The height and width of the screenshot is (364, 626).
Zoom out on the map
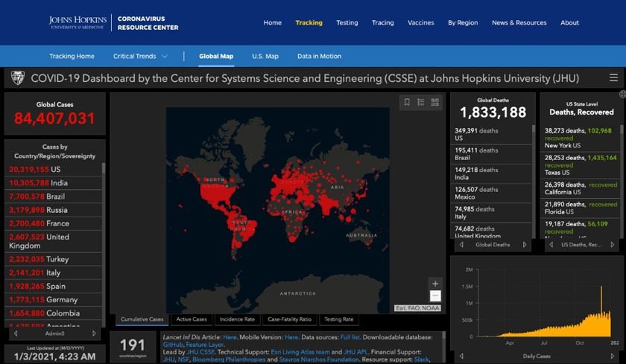435,296
